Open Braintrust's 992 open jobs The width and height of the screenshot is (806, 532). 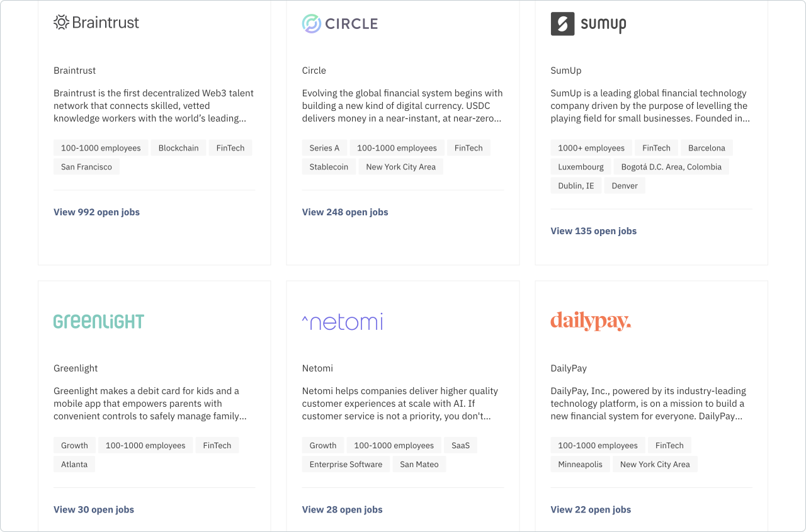(x=96, y=212)
